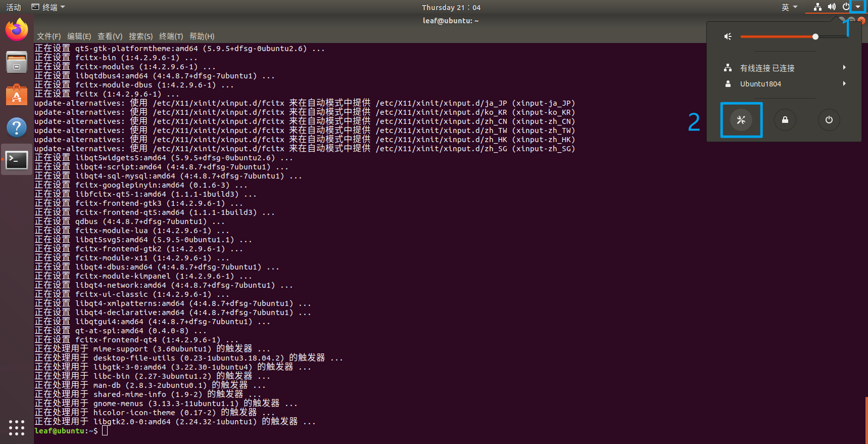The width and height of the screenshot is (868, 444).
Task: Click the line 'qt5-gtk-platformtheme:amd64'
Action: point(179,49)
